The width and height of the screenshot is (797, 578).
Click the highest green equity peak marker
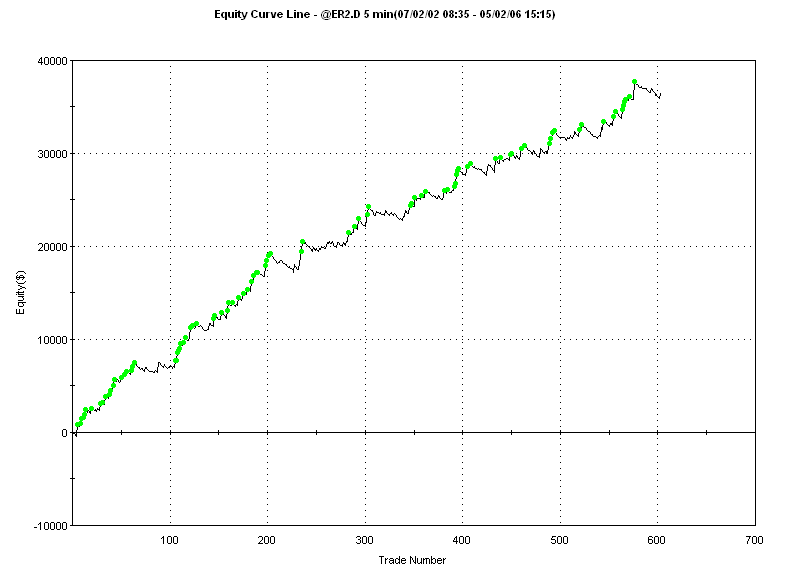pyautogui.click(x=634, y=82)
